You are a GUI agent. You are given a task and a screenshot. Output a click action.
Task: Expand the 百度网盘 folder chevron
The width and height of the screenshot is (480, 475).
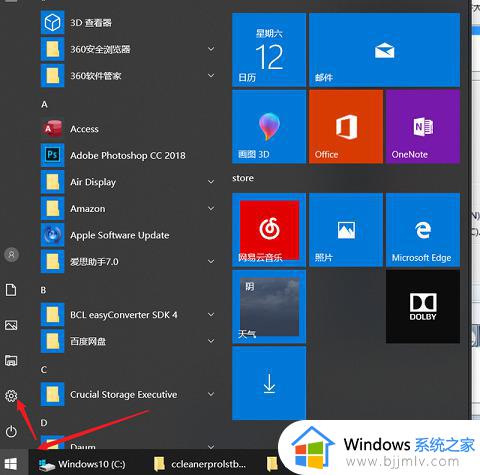(x=211, y=341)
